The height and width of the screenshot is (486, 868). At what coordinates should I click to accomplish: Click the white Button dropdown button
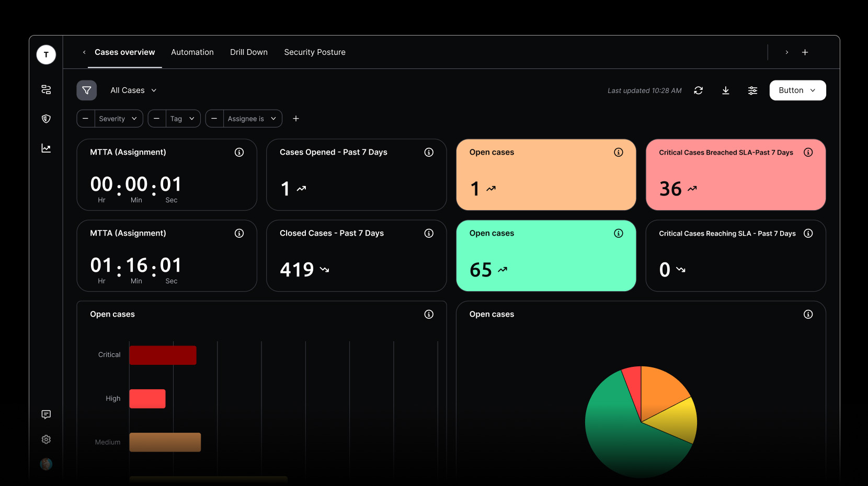tap(797, 90)
